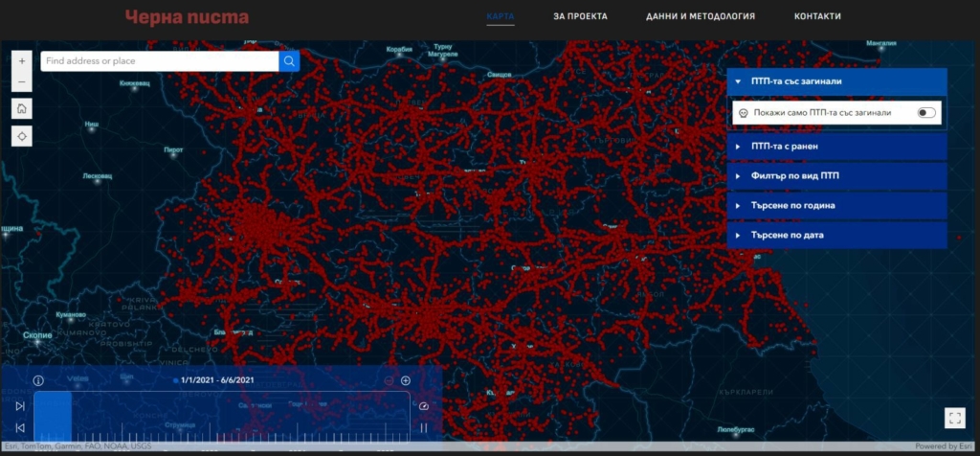Reset map to default home view
The width and height of the screenshot is (980, 456).
point(22,108)
